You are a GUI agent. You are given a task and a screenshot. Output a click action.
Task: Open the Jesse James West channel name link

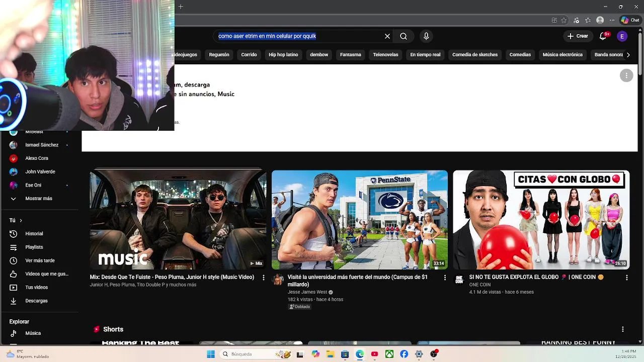(x=307, y=292)
